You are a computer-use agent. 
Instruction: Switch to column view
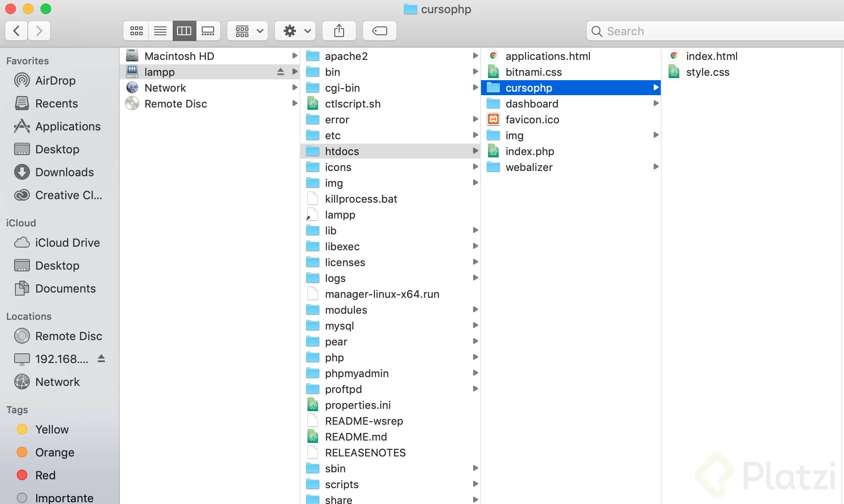pos(184,31)
